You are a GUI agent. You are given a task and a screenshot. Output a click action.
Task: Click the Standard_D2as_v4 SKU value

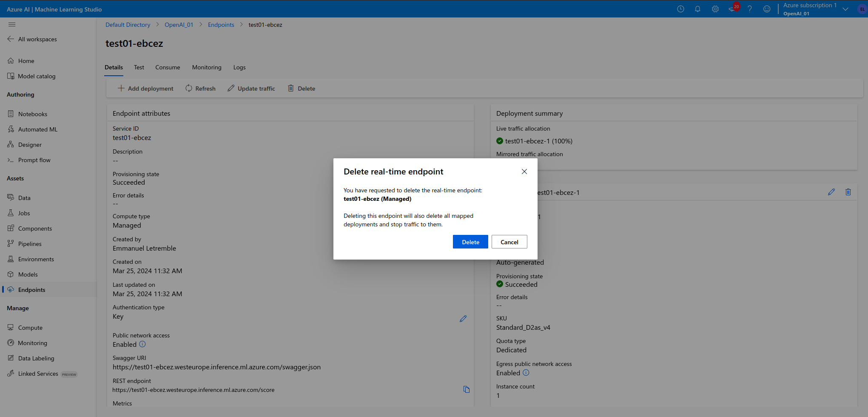click(523, 327)
